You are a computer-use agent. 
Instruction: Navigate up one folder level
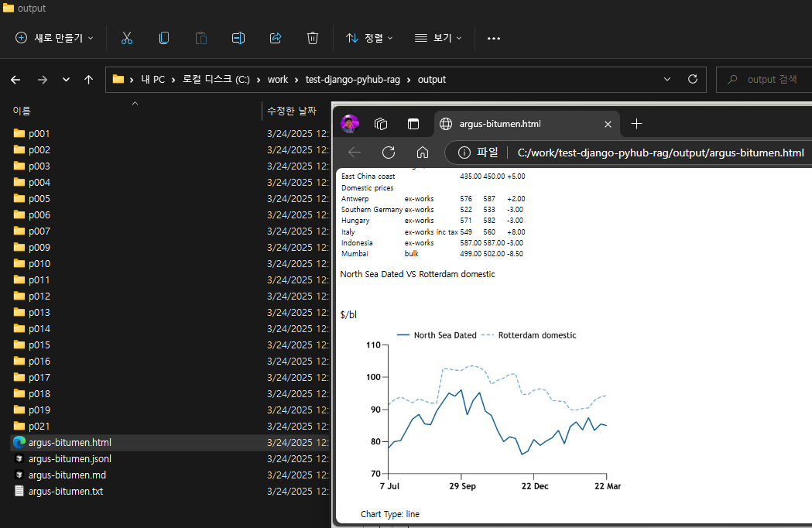point(89,79)
